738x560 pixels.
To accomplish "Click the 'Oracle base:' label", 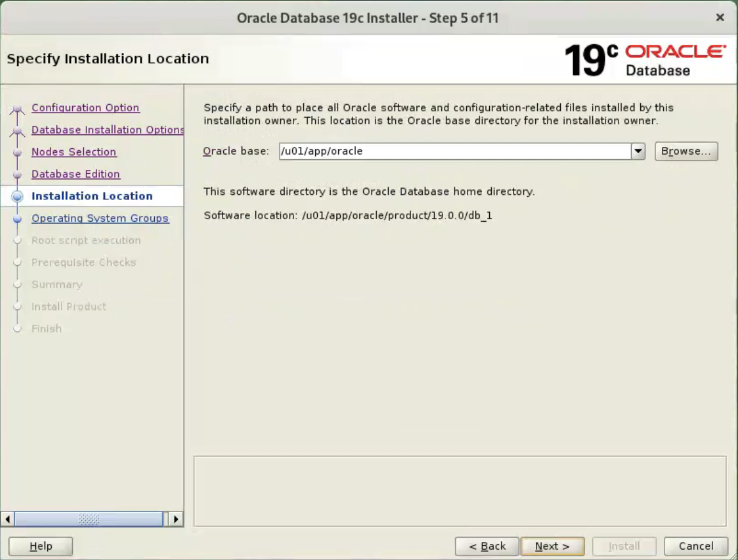I will pyautogui.click(x=236, y=152).
